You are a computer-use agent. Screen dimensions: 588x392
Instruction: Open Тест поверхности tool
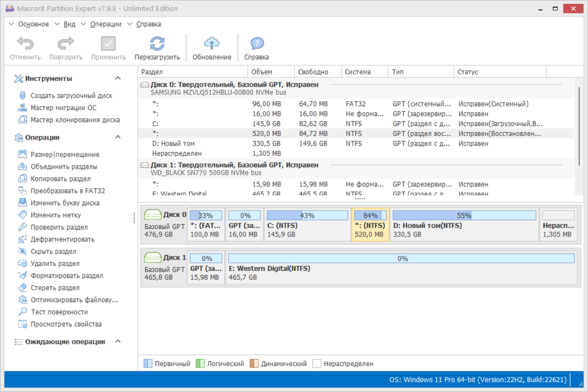coord(59,312)
